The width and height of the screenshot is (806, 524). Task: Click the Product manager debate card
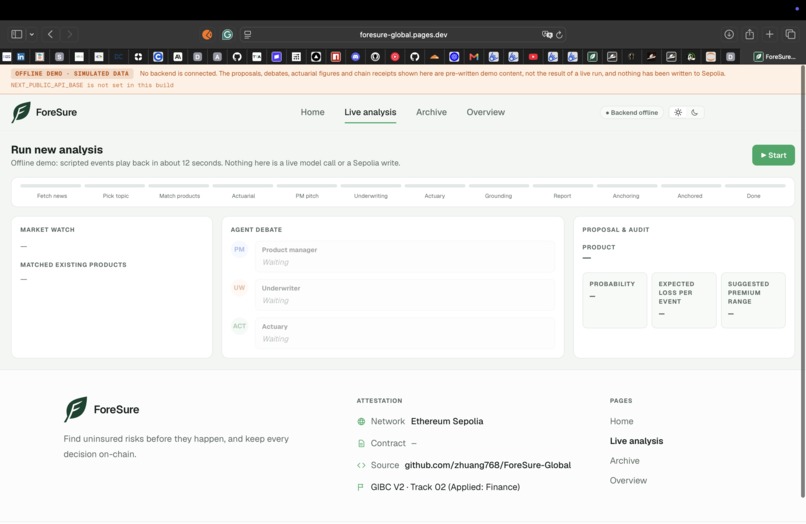click(x=405, y=256)
